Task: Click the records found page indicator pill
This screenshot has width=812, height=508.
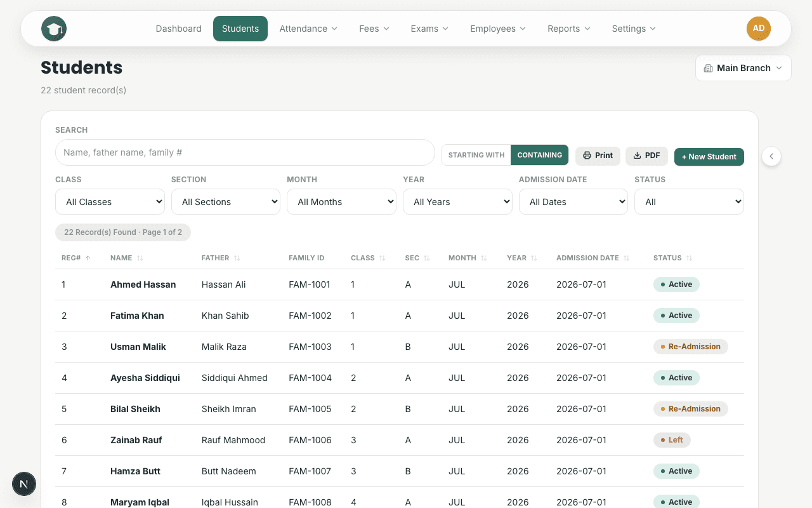Action: point(123,232)
